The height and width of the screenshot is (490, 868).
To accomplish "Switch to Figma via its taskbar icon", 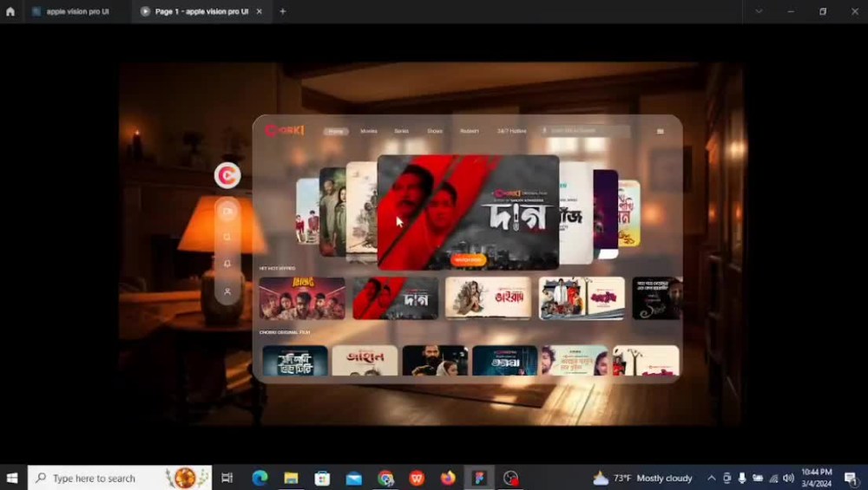I will coord(479,478).
